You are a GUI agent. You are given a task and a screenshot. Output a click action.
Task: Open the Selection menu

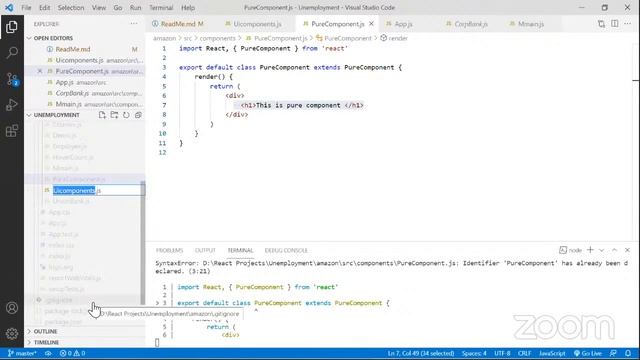point(71,8)
